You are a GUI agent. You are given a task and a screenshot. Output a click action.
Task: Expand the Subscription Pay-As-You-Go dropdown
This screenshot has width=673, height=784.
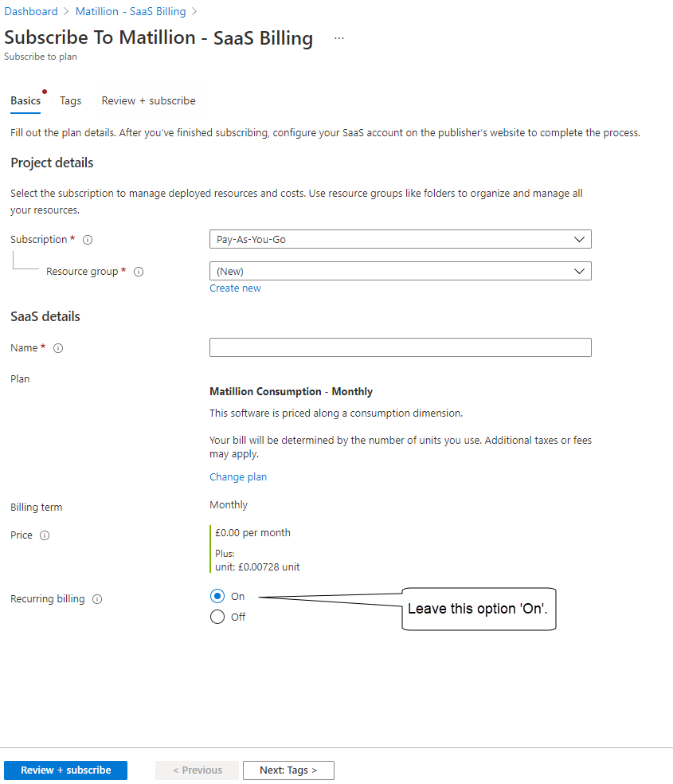[400, 239]
